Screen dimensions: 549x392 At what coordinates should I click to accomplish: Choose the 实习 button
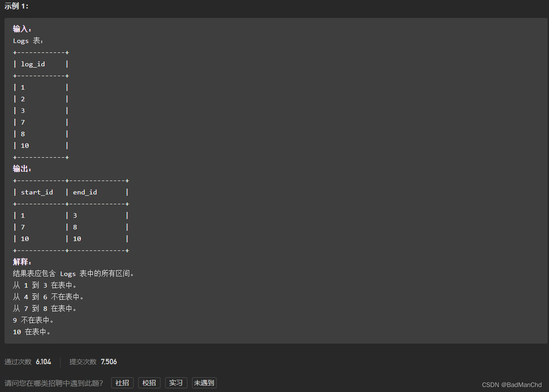point(176,383)
